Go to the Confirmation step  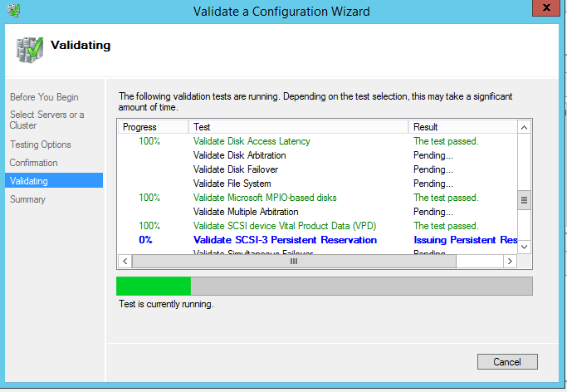click(34, 163)
